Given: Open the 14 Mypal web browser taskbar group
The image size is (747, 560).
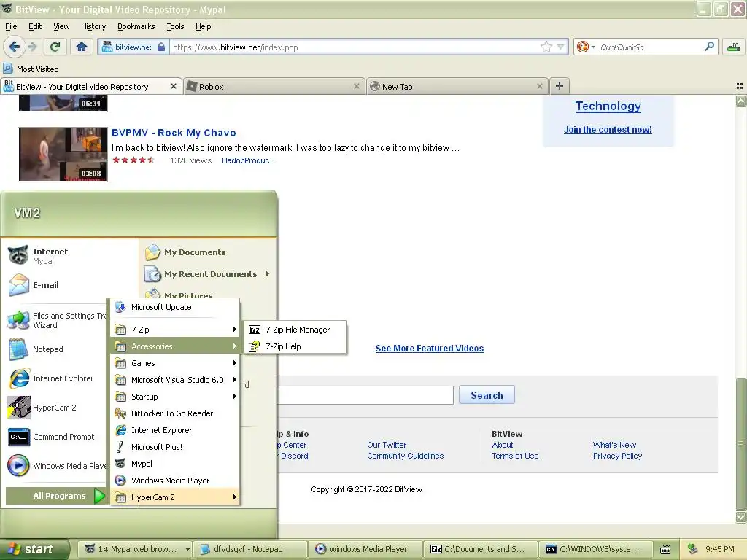Looking at the screenshot, I should pyautogui.click(x=135, y=549).
